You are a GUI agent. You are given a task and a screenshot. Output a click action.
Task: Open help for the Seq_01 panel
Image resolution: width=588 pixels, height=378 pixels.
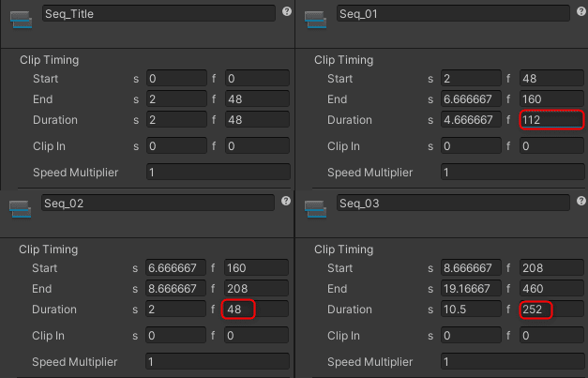pyautogui.click(x=581, y=11)
